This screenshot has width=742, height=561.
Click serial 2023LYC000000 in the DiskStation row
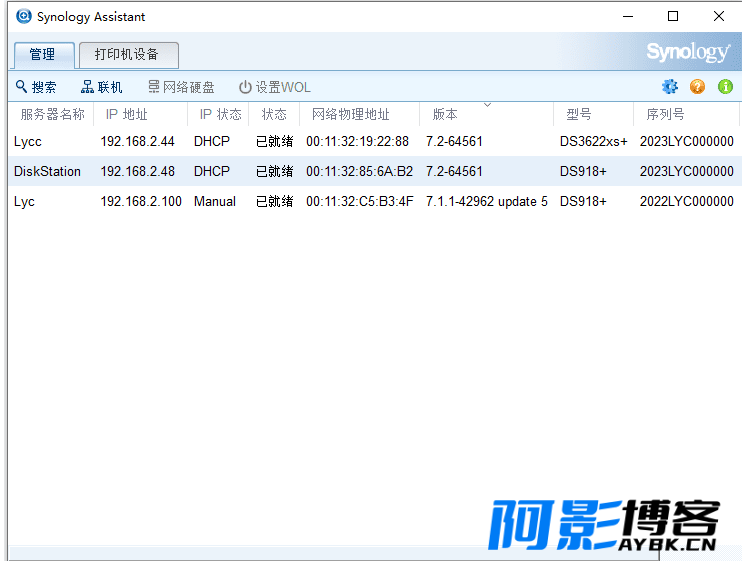(687, 171)
